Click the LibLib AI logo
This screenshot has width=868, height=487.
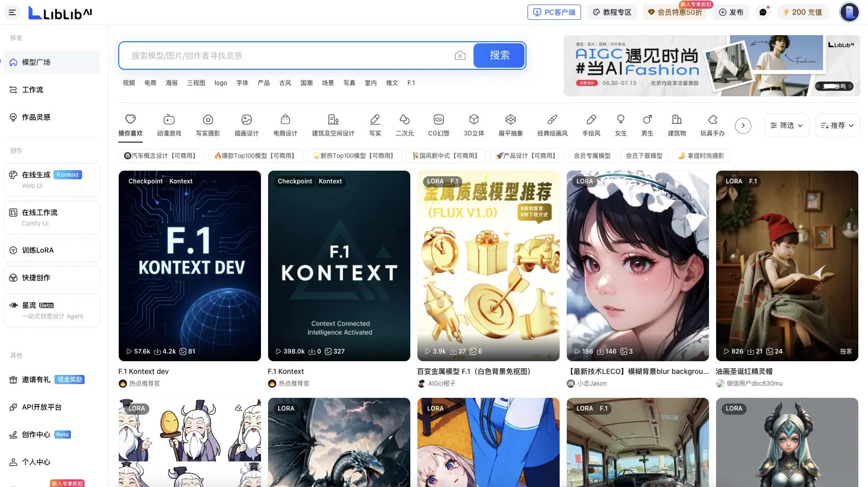(x=60, y=13)
